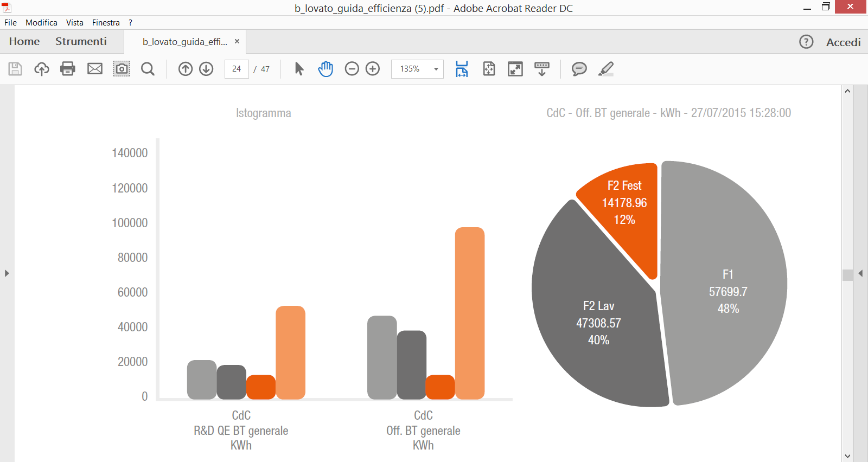
Task: Click the tallest light orange bar
Action: (470, 313)
